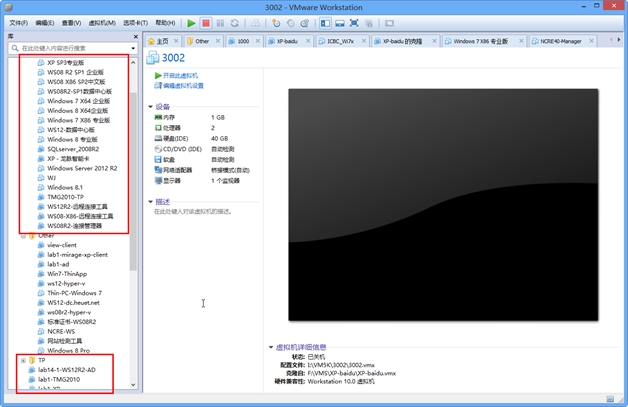This screenshot has width=628, height=407.
Task: Click the suspend (pause) toolbar icon
Action: coord(220,23)
